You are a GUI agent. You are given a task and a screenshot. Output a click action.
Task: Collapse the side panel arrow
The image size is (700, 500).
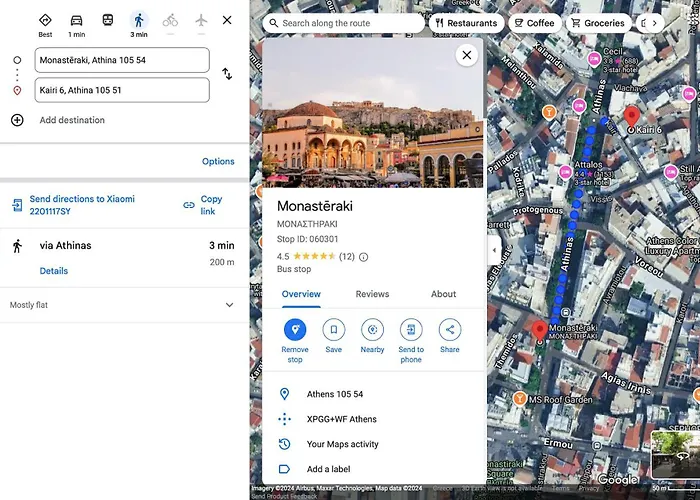click(x=494, y=250)
